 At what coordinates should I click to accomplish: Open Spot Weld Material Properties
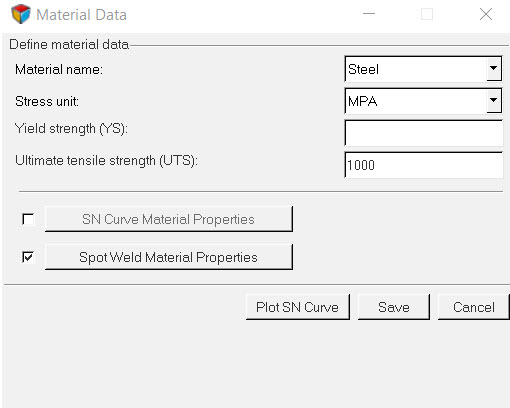(169, 257)
